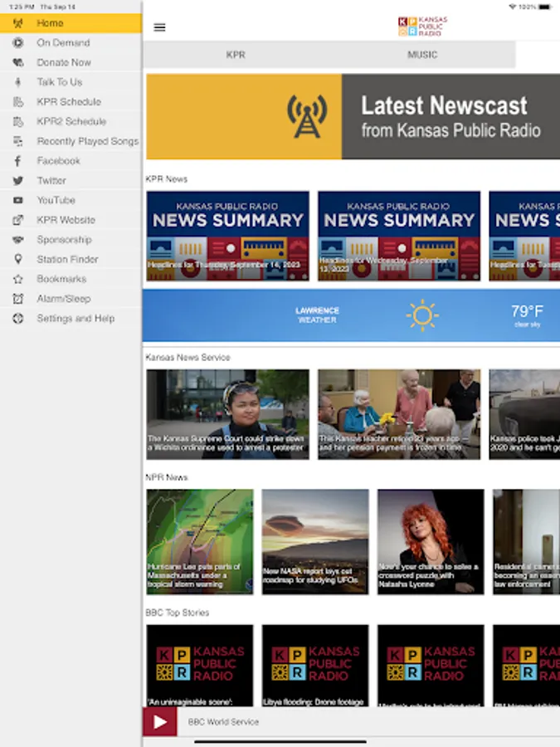The height and width of the screenshot is (747, 560).
Task: Click the Wi-Fi indicator in status bar
Action: click(x=513, y=7)
